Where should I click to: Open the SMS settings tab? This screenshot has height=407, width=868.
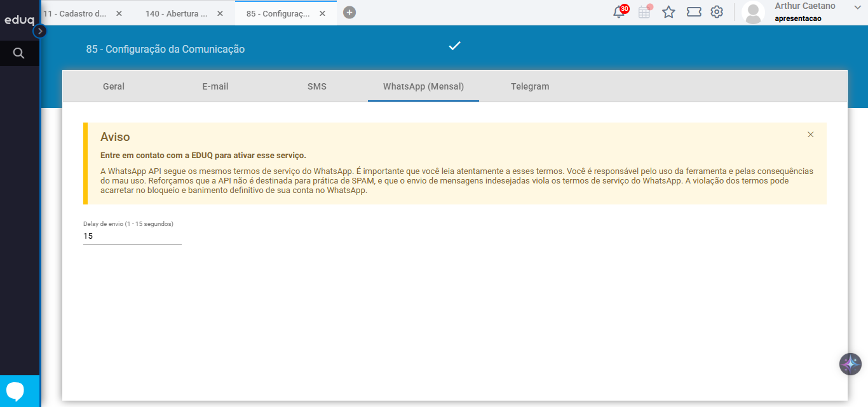[x=317, y=86]
